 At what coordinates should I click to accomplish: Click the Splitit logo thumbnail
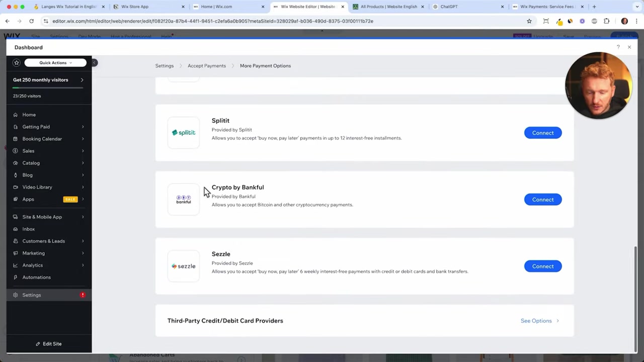[184, 133]
